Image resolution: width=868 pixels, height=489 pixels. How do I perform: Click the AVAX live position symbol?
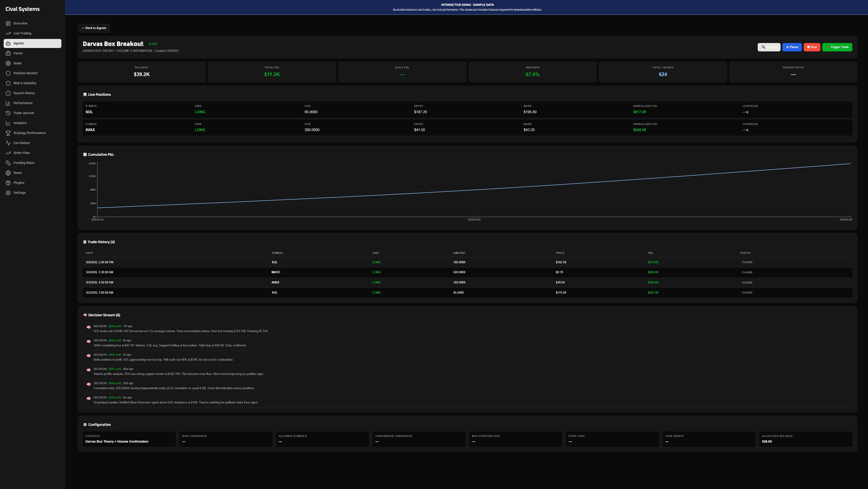pos(90,130)
